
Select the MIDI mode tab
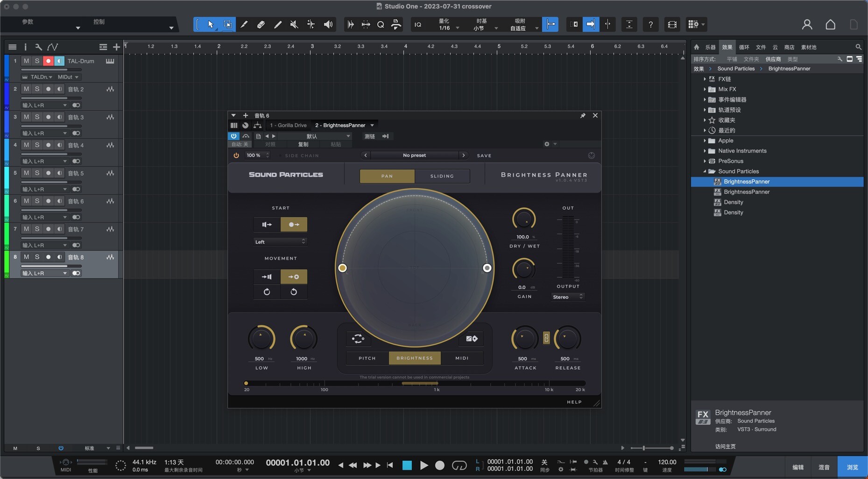(462, 358)
